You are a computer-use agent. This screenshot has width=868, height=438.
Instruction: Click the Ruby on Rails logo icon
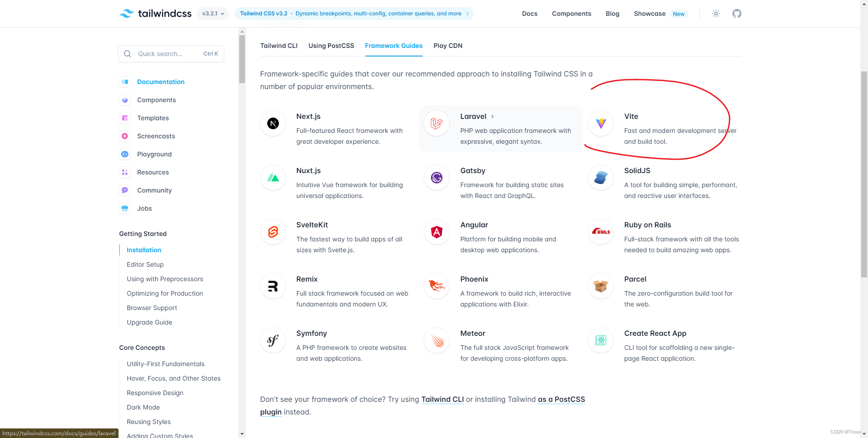tap(601, 232)
